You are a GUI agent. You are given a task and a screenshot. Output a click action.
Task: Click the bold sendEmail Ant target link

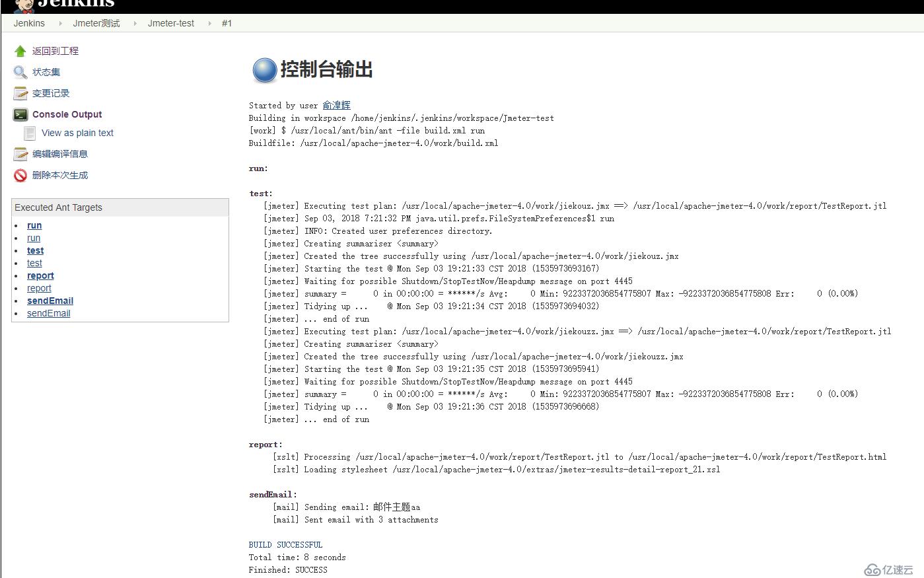click(x=50, y=301)
